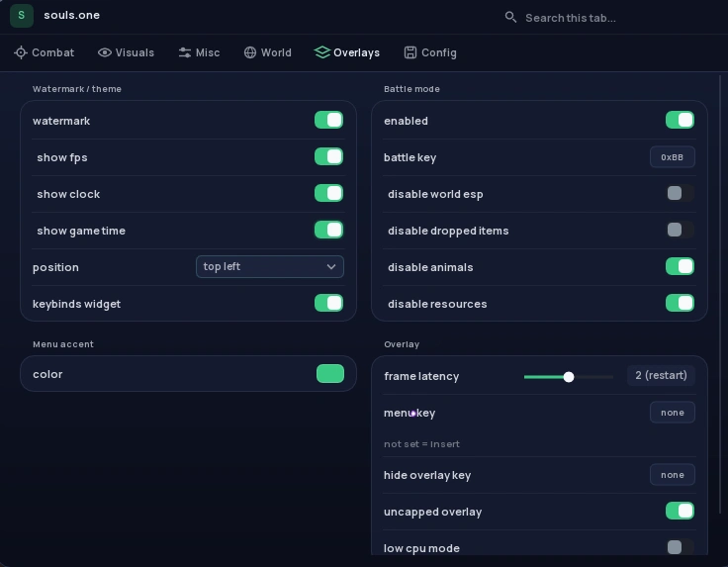
Task: Click the World globe icon
Action: pyautogui.click(x=250, y=52)
